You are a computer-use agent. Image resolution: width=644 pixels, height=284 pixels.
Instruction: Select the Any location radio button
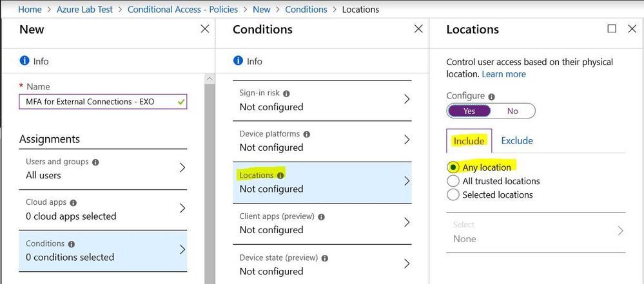click(453, 167)
